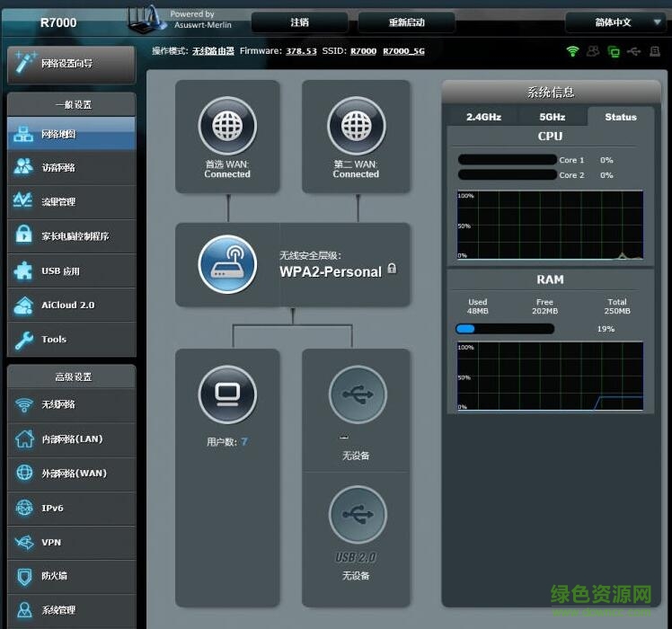Viewport: 672px width, 629px height.
Task: Click the secondary WAN globe icon
Action: (x=356, y=127)
